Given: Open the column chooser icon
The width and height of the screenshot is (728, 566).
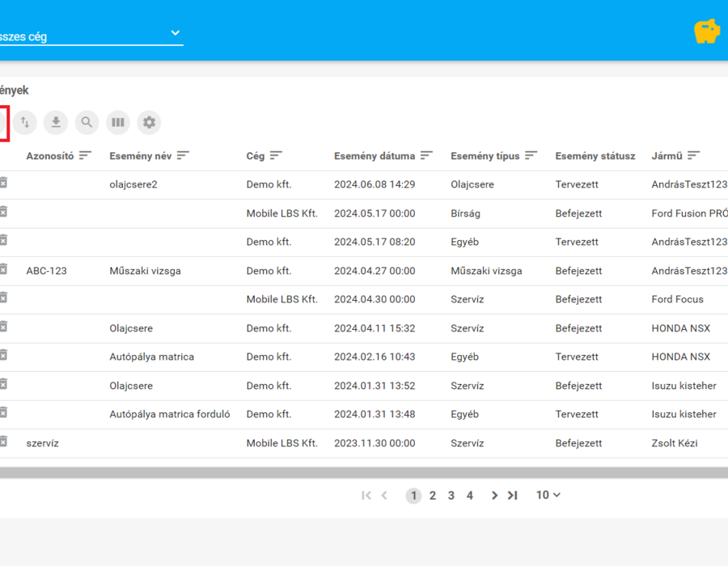Looking at the screenshot, I should tap(118, 122).
